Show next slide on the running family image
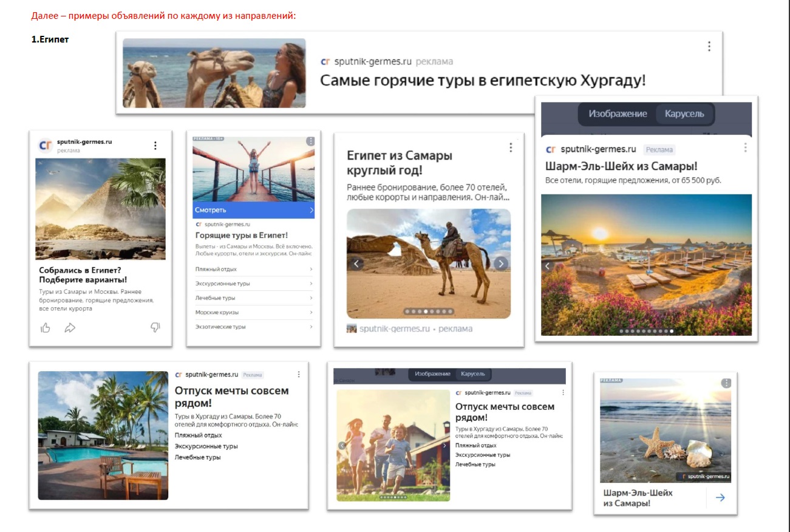The width and height of the screenshot is (790, 532). [x=444, y=446]
